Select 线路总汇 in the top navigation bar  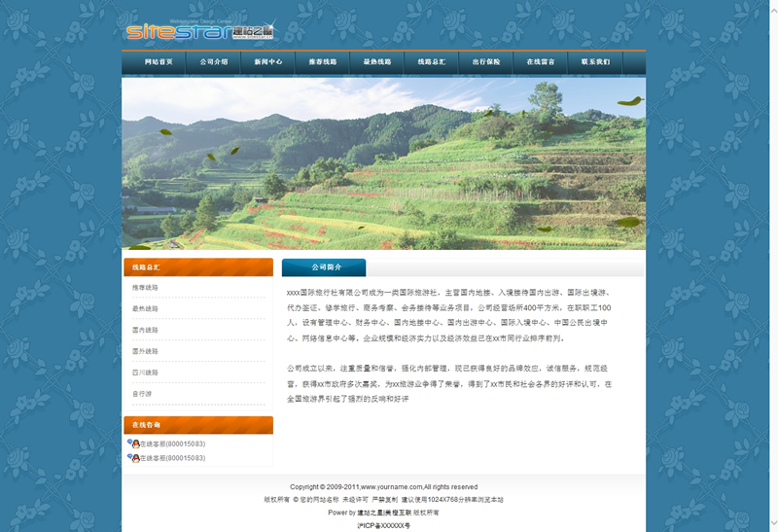432,62
